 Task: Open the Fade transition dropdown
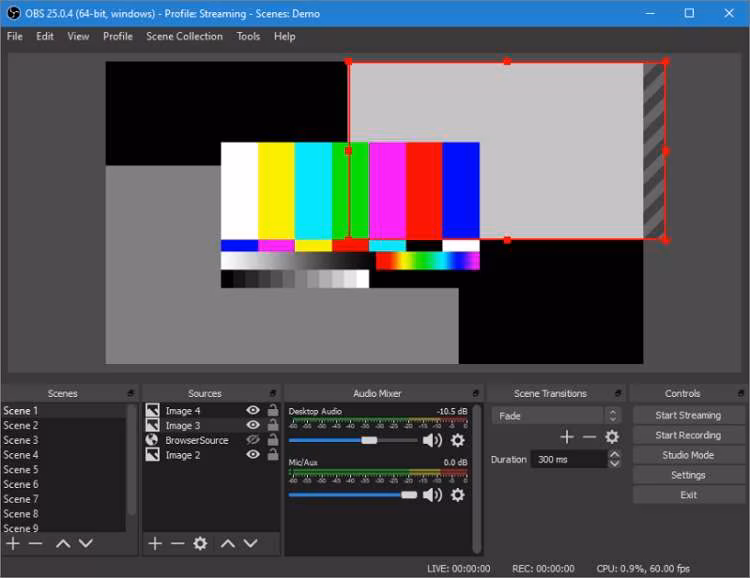click(x=556, y=416)
